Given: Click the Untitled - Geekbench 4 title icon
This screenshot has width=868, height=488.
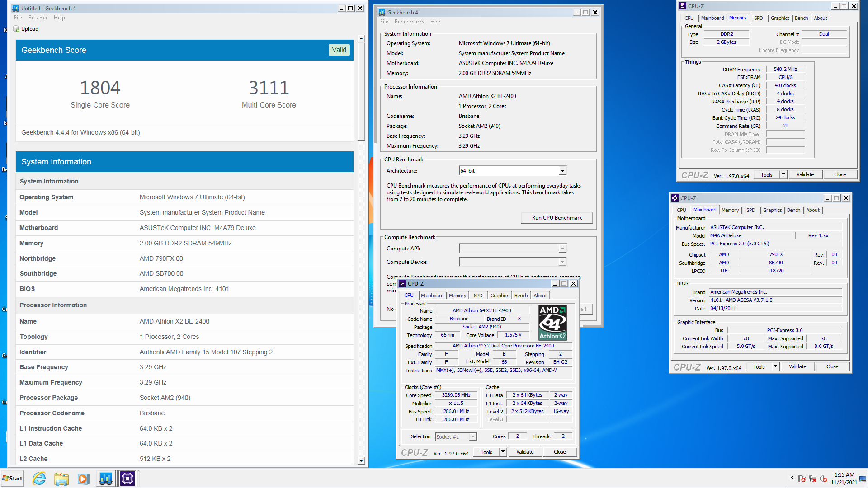Looking at the screenshot, I should [x=16, y=8].
